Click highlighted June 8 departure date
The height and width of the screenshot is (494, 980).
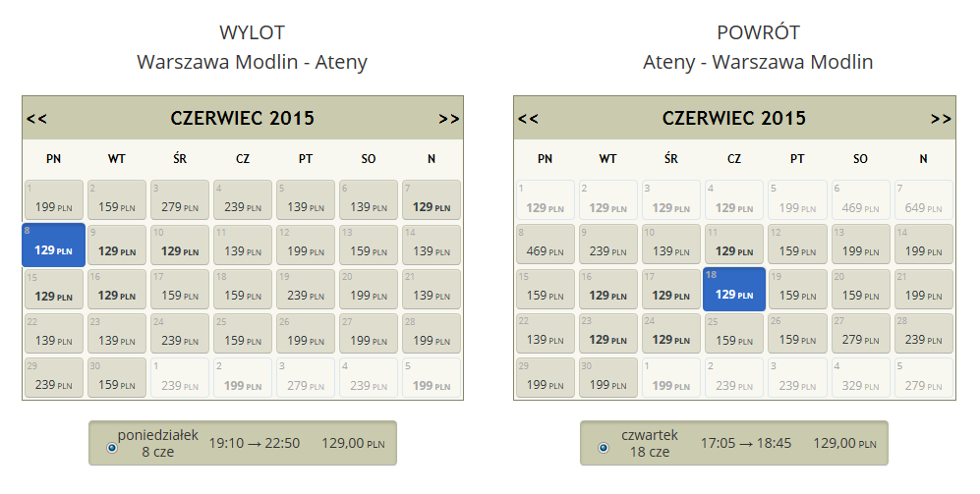(54, 245)
